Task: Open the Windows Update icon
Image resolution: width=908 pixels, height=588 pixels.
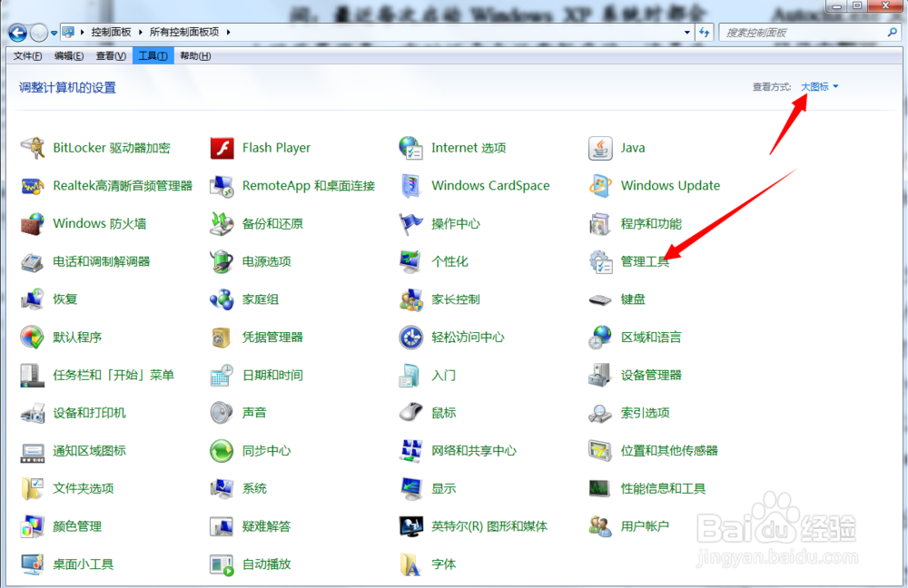Action: click(600, 186)
